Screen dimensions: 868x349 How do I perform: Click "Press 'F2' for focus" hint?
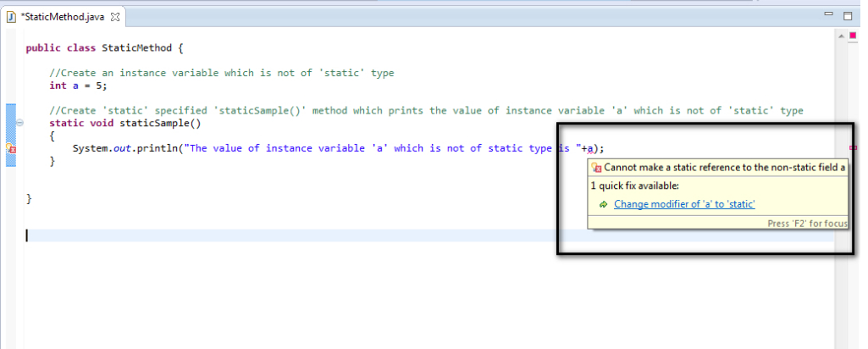807,224
